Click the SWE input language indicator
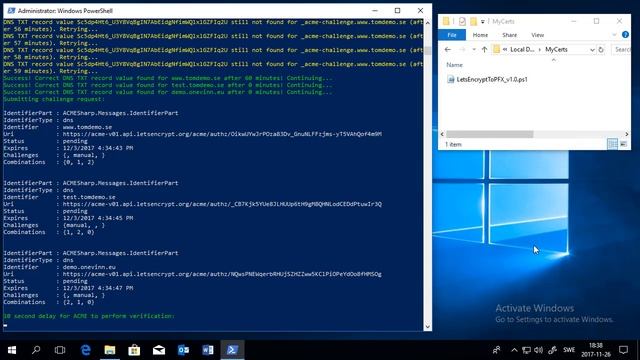640x360 pixels. pos(569,350)
